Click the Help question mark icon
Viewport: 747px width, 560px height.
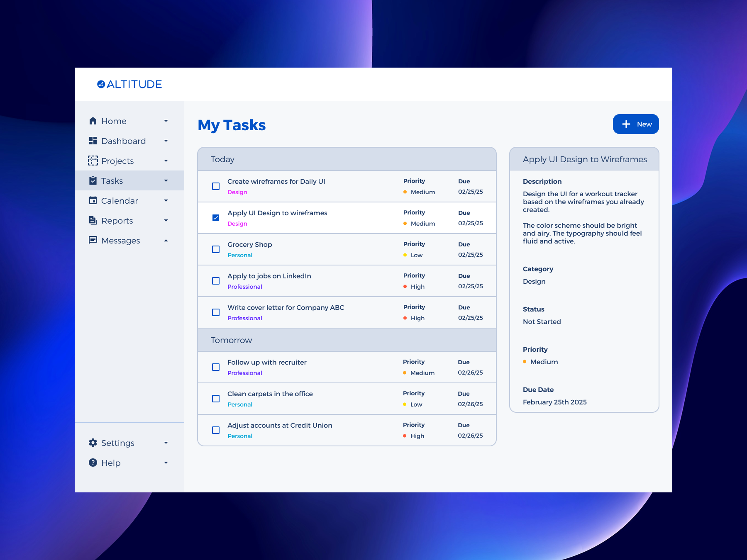coord(93,463)
